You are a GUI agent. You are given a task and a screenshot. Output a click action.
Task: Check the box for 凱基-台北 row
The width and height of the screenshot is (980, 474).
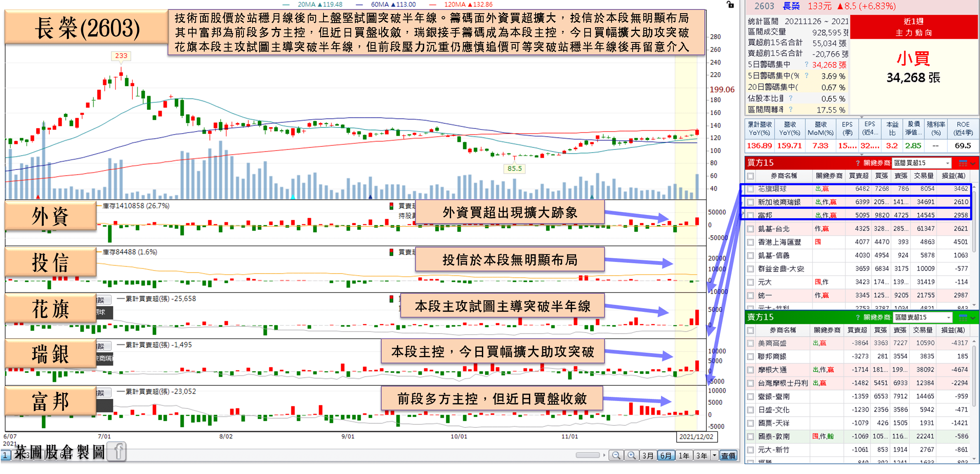[751, 229]
